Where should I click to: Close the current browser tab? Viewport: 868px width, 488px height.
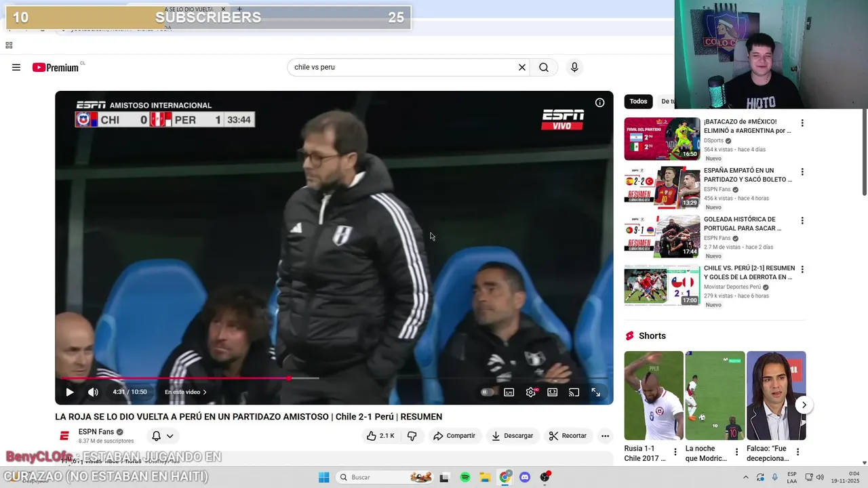point(223,9)
